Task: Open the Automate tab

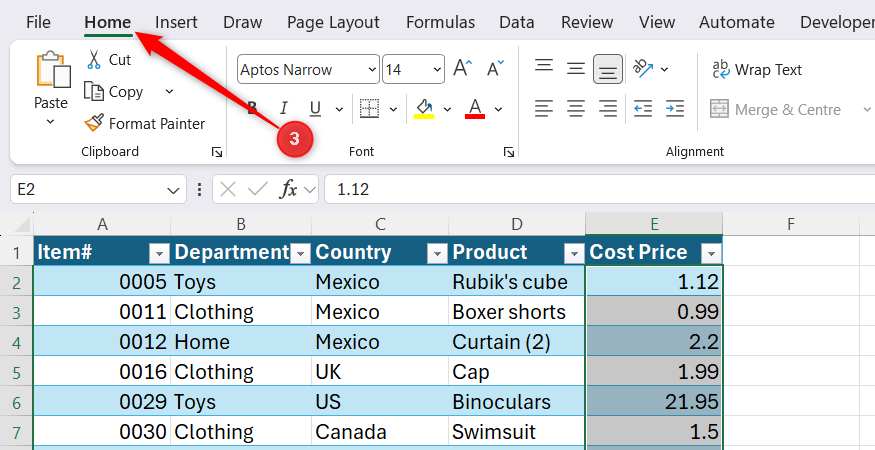Action: tap(737, 22)
